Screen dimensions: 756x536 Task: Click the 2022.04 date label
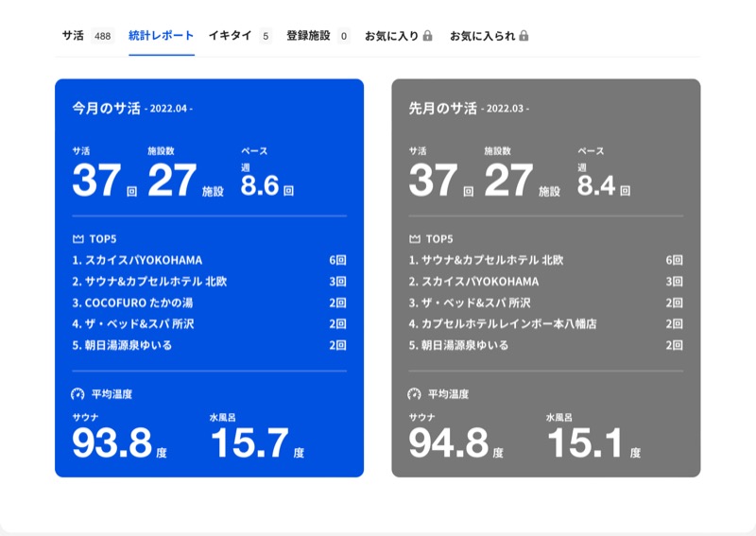pos(168,109)
